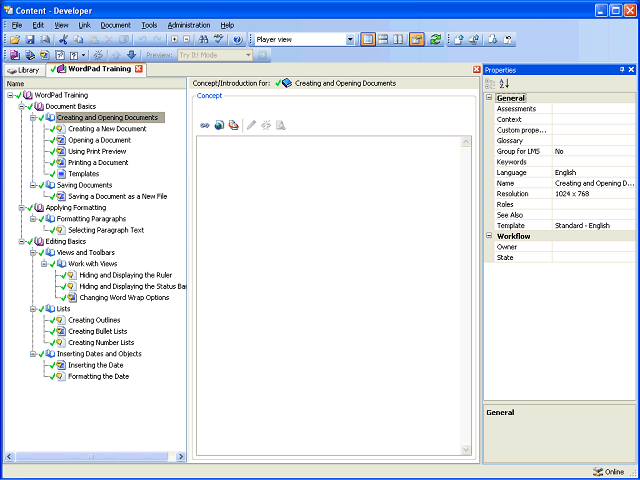The width and height of the screenshot is (640, 480).
Task: Select the Templates item in the outline
Action: click(84, 174)
